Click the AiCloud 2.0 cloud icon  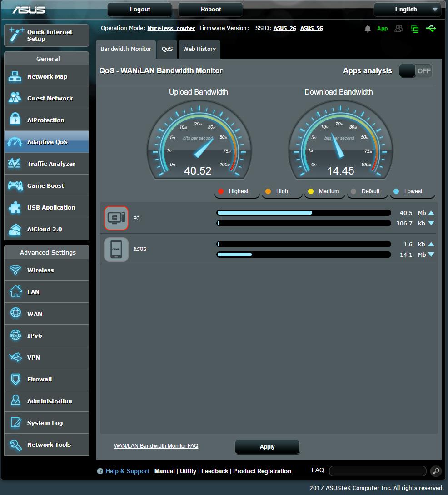click(15, 230)
